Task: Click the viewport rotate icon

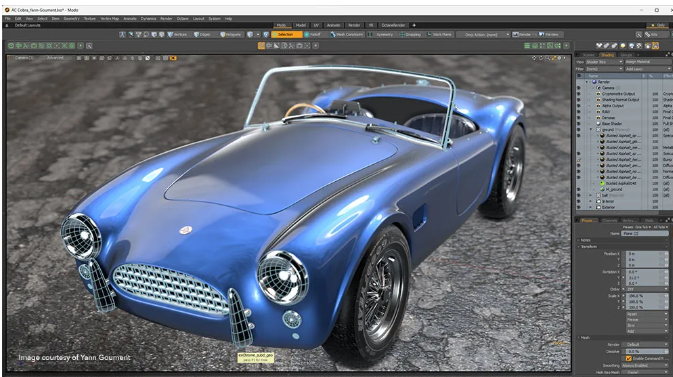Action: pyautogui.click(x=541, y=58)
